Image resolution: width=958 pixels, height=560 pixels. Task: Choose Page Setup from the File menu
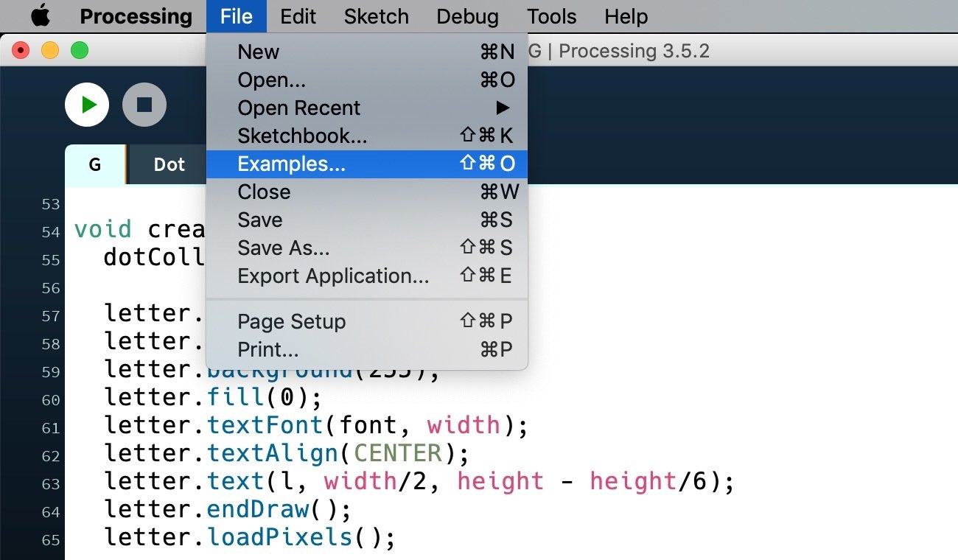tap(367, 322)
